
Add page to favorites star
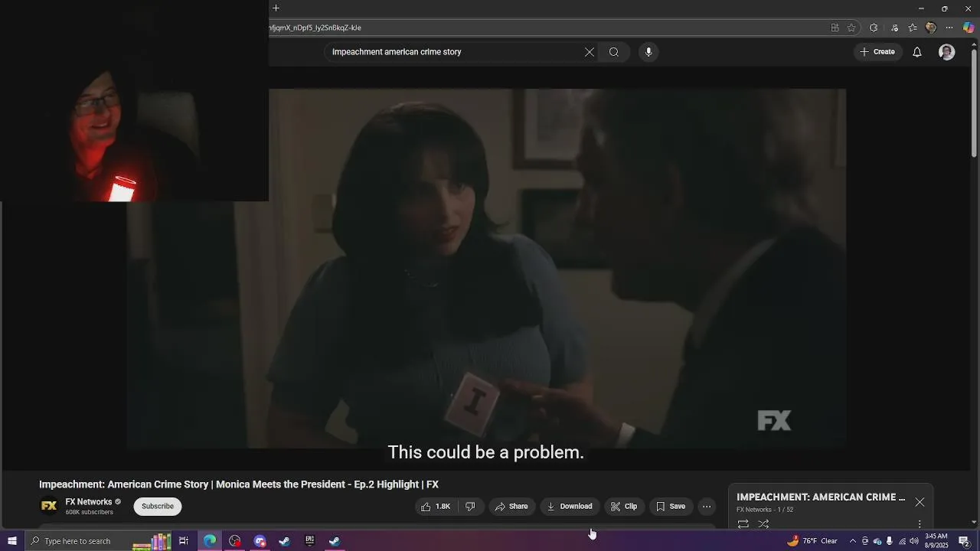tap(851, 28)
